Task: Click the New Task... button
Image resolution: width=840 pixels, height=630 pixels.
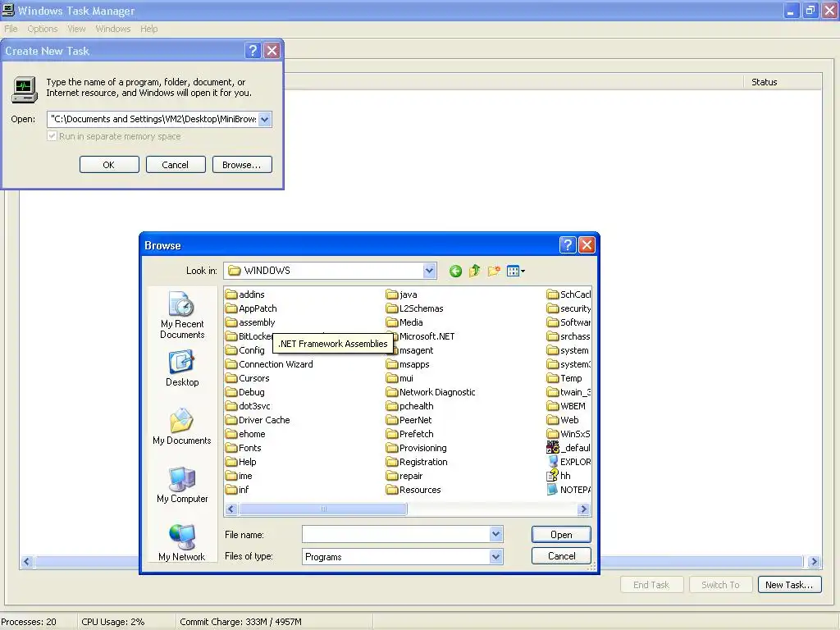Action: point(789,585)
